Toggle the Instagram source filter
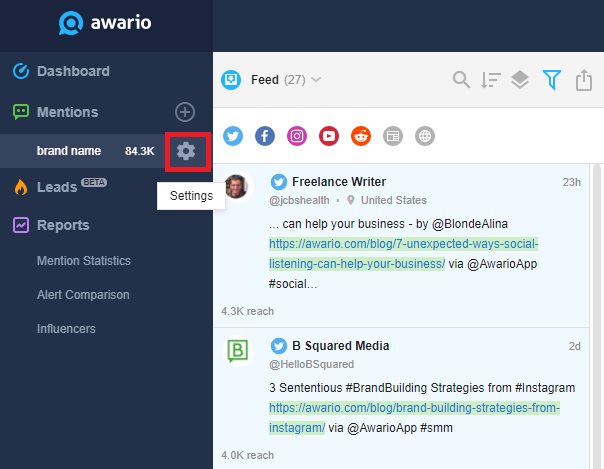 click(x=297, y=136)
